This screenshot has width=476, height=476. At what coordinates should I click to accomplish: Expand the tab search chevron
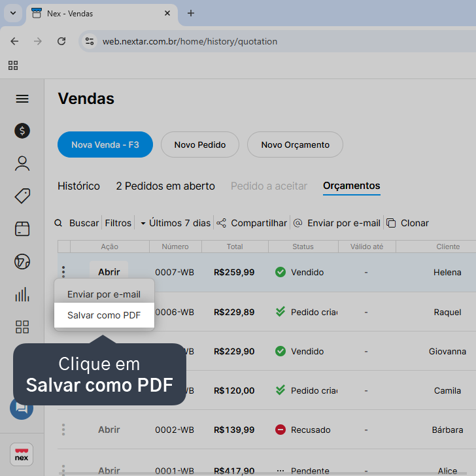click(13, 13)
